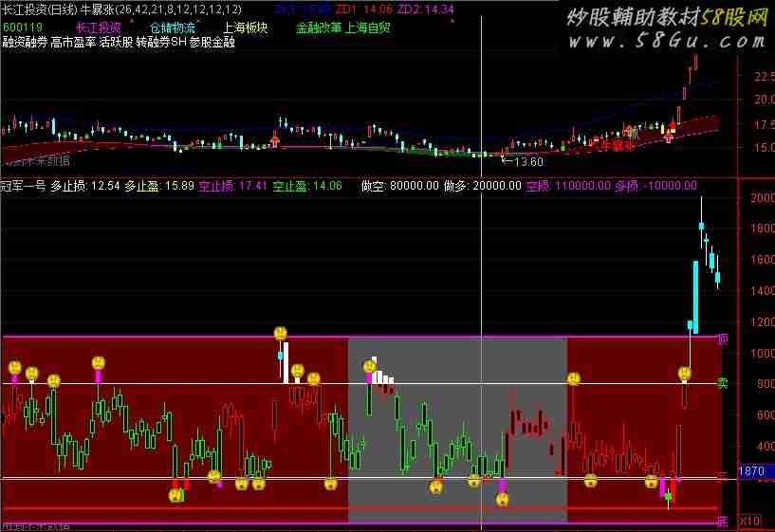Click the 13.60 low price label
The image size is (775, 532).
coord(527,161)
